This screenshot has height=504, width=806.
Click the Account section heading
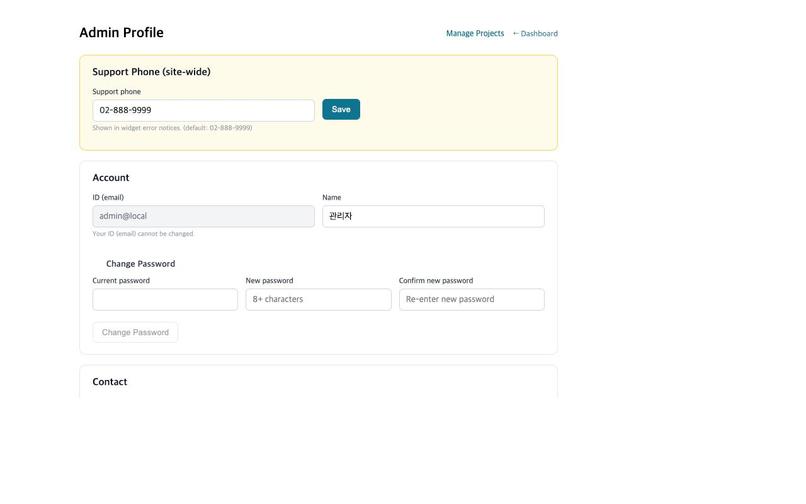[111, 178]
